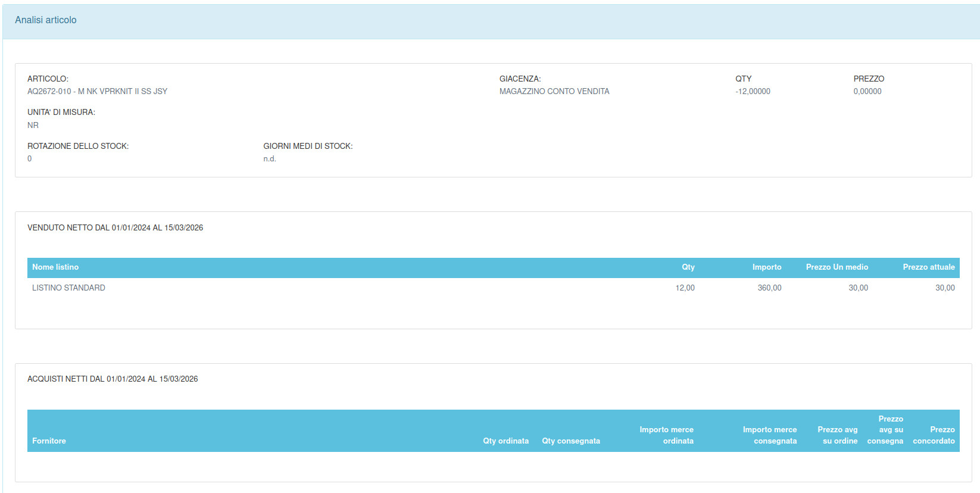Click the Qty ordinata column header
This screenshot has width=980, height=493.
(505, 441)
